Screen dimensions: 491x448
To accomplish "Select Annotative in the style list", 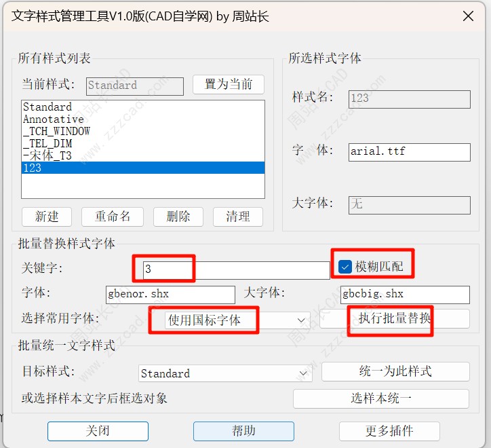I will coord(54,119).
